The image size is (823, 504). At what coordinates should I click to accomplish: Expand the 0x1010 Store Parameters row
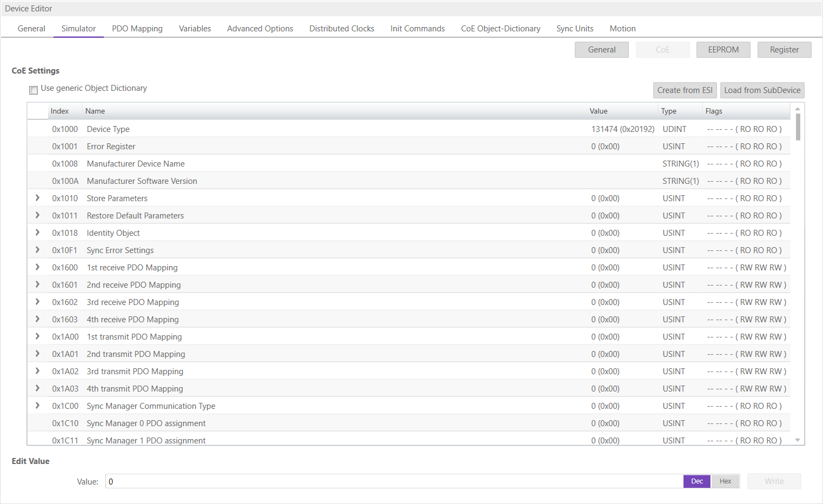pos(37,198)
